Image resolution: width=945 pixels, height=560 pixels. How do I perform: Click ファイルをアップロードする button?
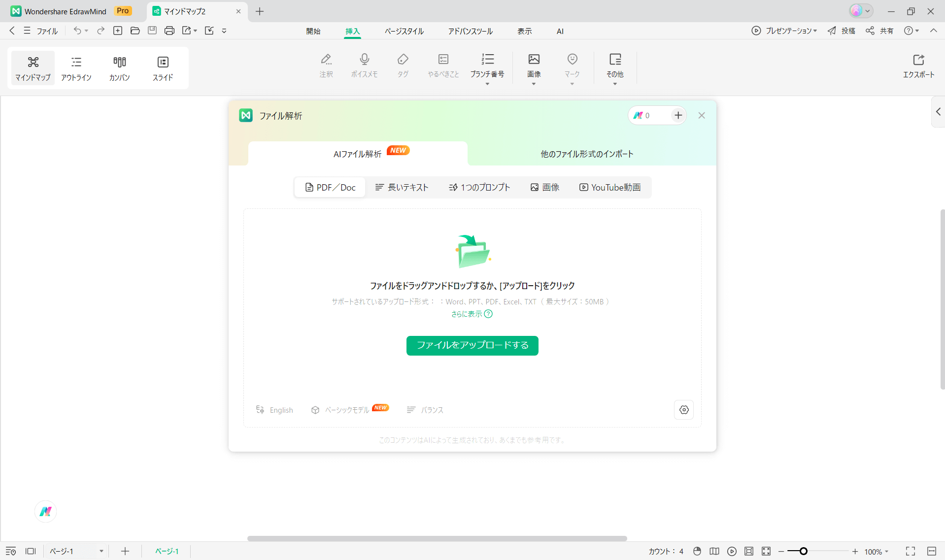(472, 345)
